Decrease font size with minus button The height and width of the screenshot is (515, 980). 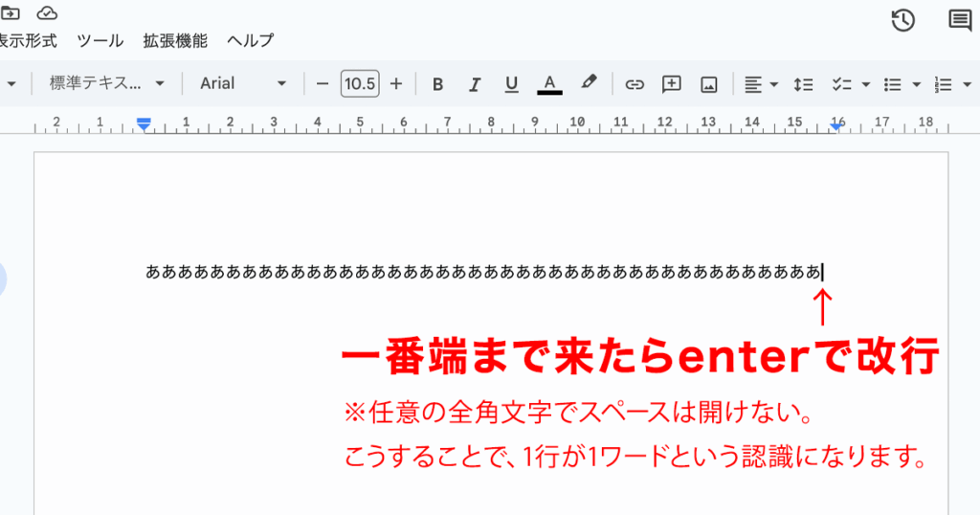323,84
